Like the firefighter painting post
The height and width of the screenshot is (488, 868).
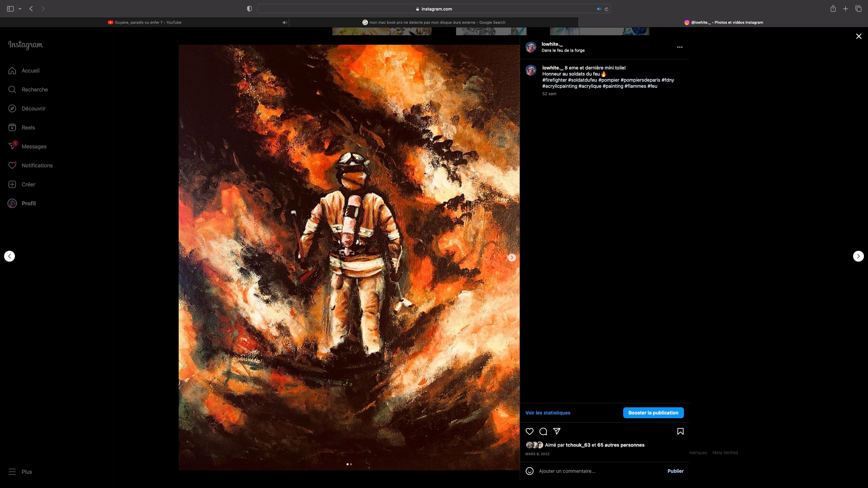pyautogui.click(x=530, y=431)
